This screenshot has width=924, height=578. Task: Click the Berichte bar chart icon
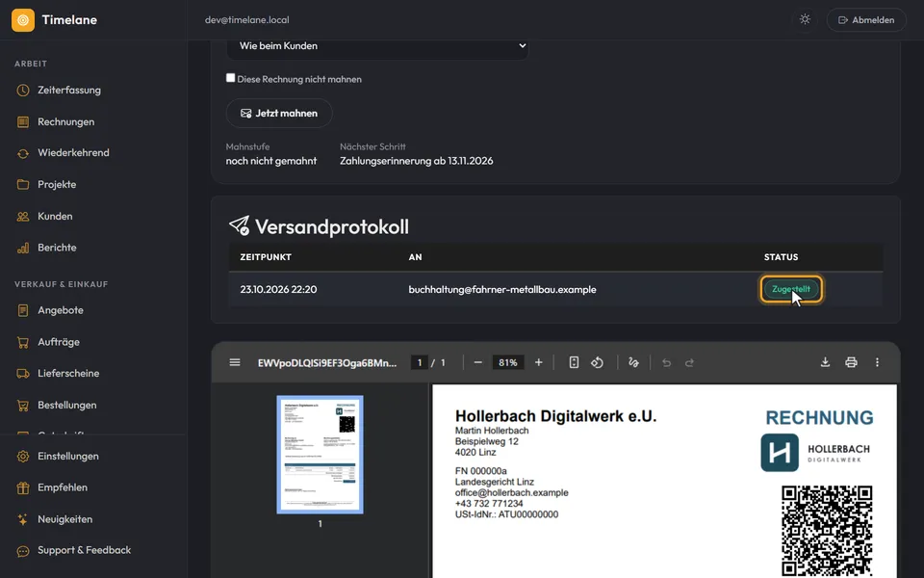pos(23,249)
